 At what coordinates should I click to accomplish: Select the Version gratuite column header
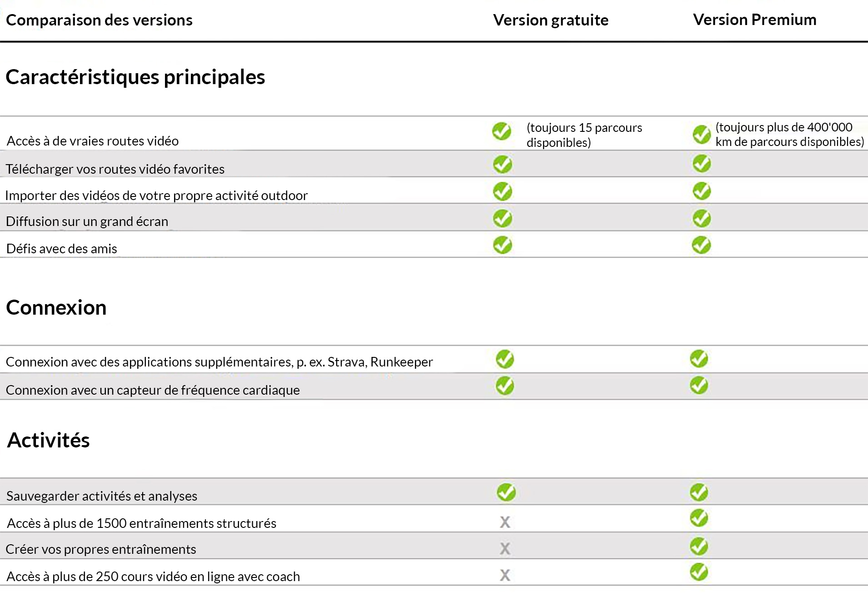pyautogui.click(x=550, y=20)
